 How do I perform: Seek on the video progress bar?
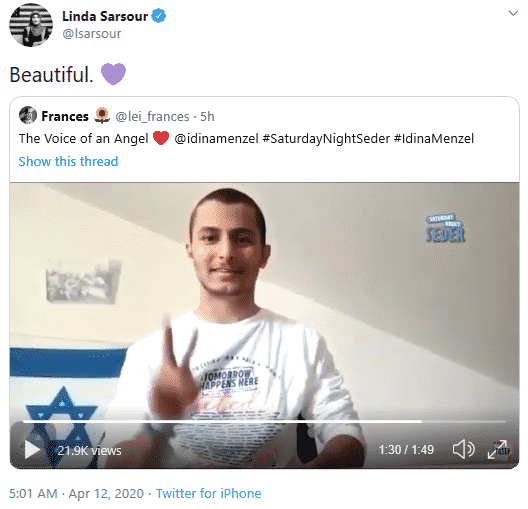(264, 421)
